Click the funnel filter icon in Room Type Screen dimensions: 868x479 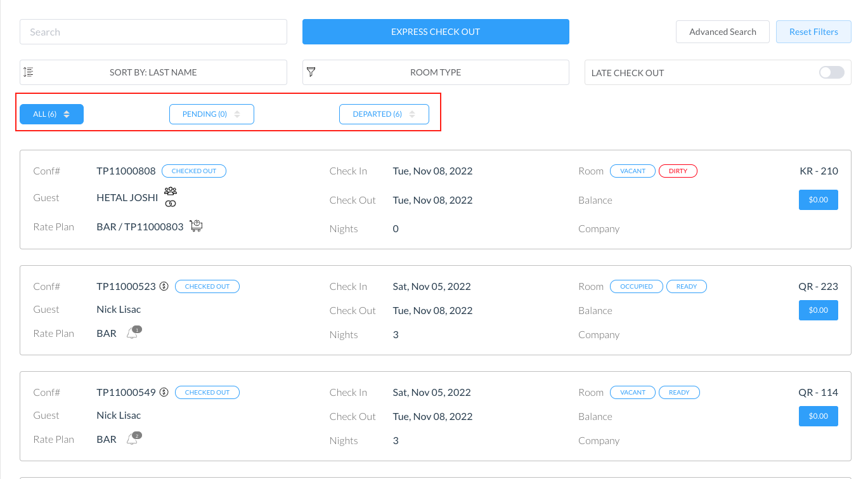pyautogui.click(x=311, y=72)
